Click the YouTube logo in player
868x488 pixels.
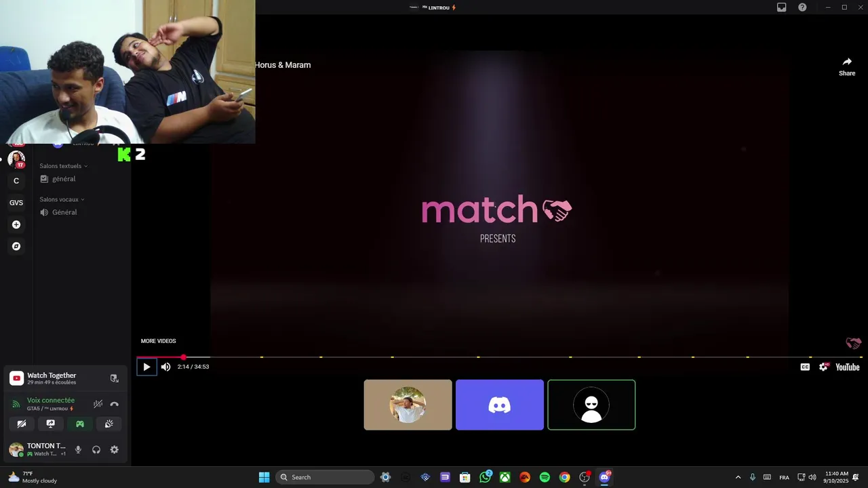tap(848, 367)
